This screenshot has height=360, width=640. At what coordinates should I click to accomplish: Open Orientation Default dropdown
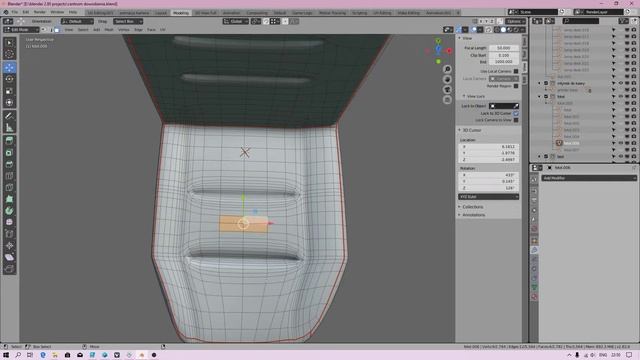[x=78, y=21]
